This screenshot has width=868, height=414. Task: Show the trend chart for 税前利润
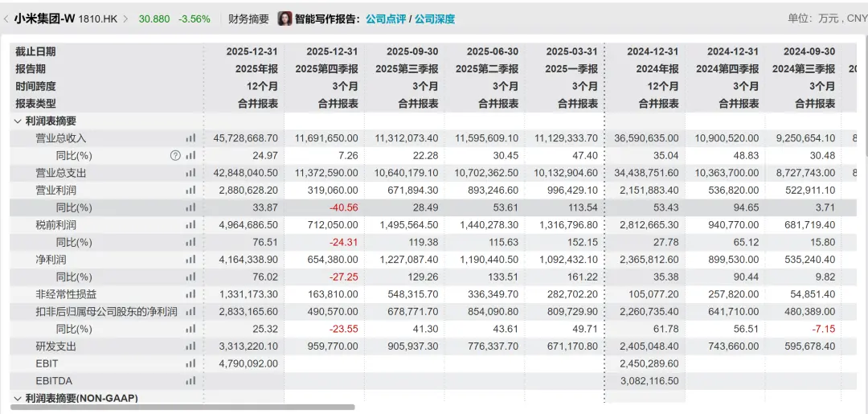[190, 225]
